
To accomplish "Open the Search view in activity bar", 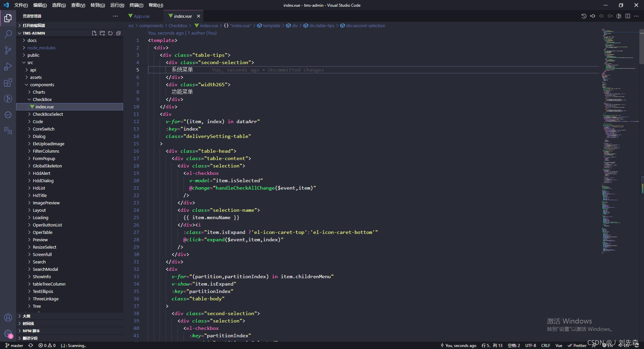I will tap(8, 34).
